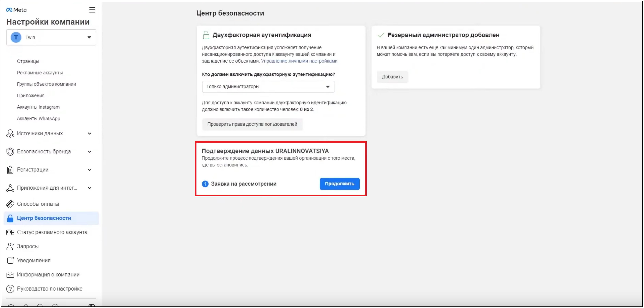Click the Способы оплаты card icon
Screen dimensions: 644x308
coord(10,204)
